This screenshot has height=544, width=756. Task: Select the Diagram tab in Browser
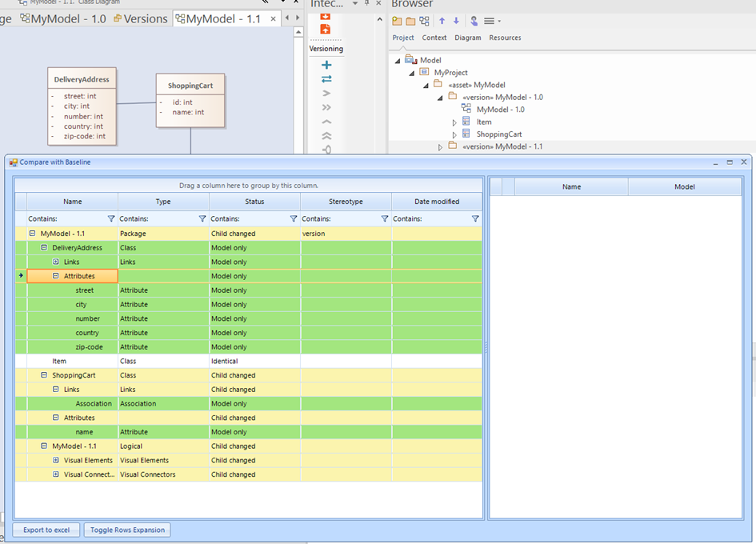coord(468,38)
